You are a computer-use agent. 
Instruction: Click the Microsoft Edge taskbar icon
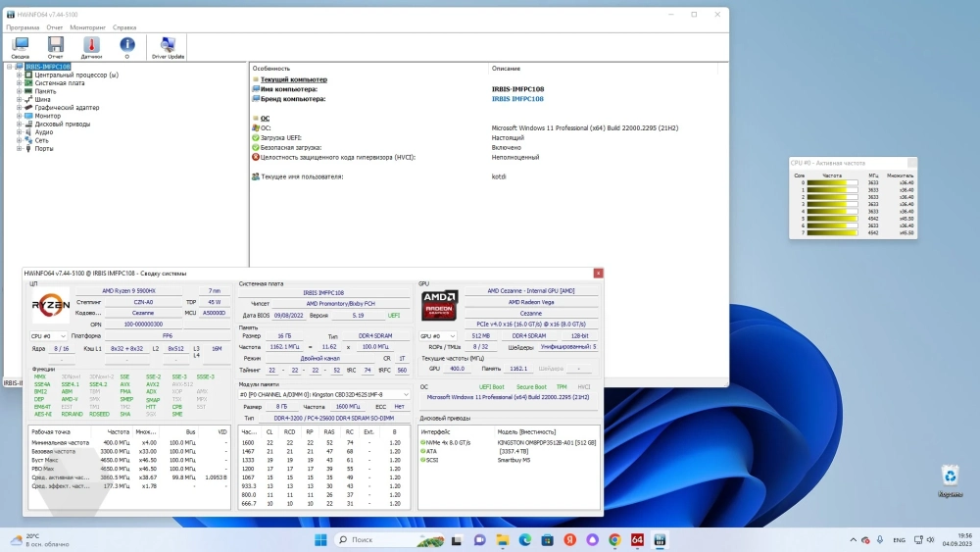524,540
